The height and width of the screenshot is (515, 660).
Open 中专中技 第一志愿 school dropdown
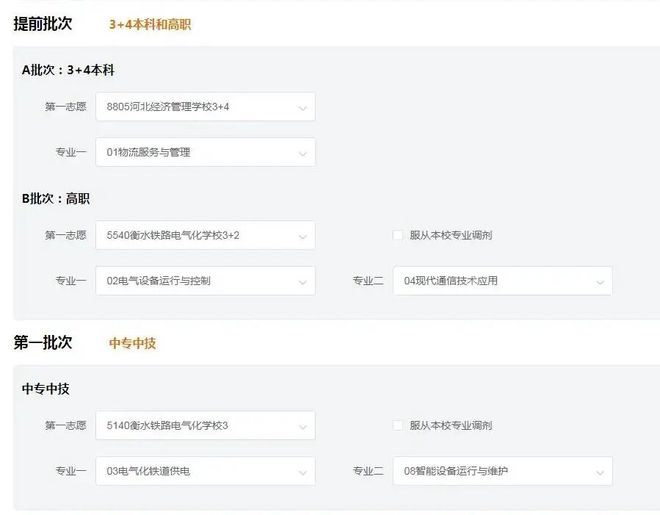[x=205, y=425]
